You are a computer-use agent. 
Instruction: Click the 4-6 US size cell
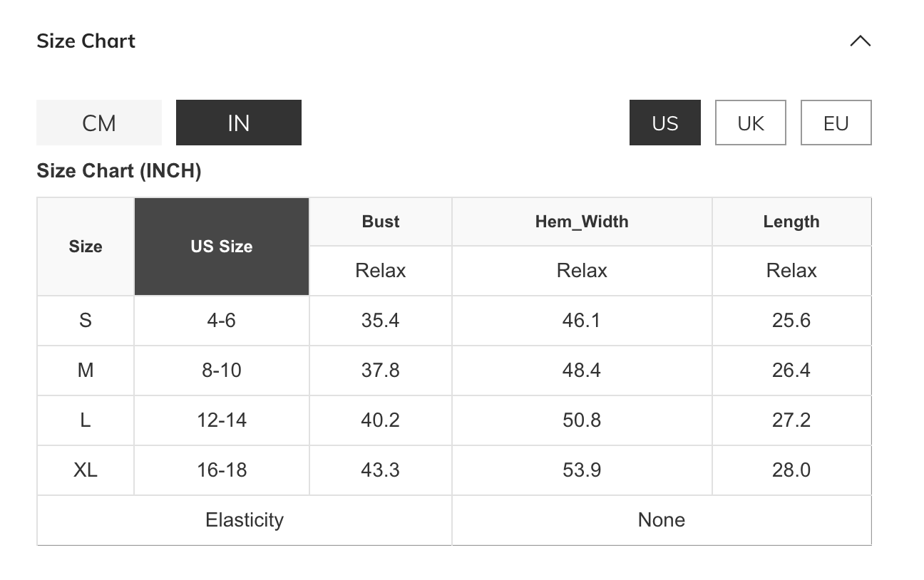(222, 321)
